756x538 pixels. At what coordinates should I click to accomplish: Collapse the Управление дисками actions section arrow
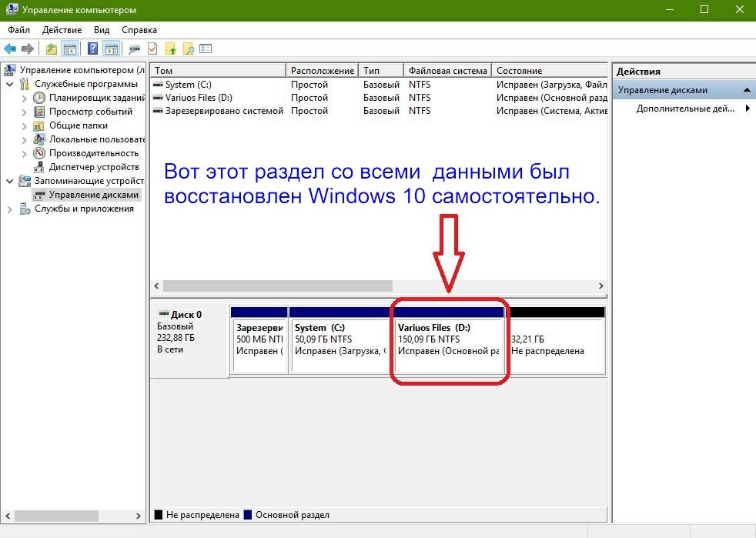pos(746,90)
